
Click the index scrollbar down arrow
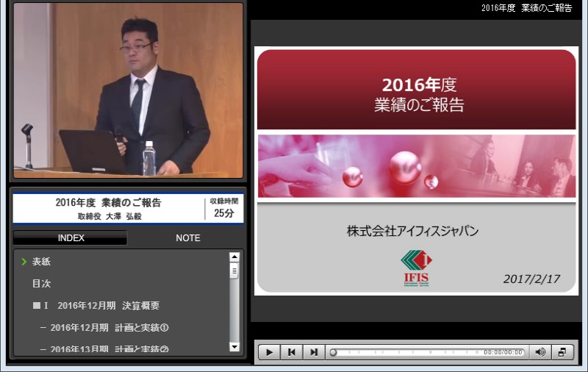tap(234, 347)
